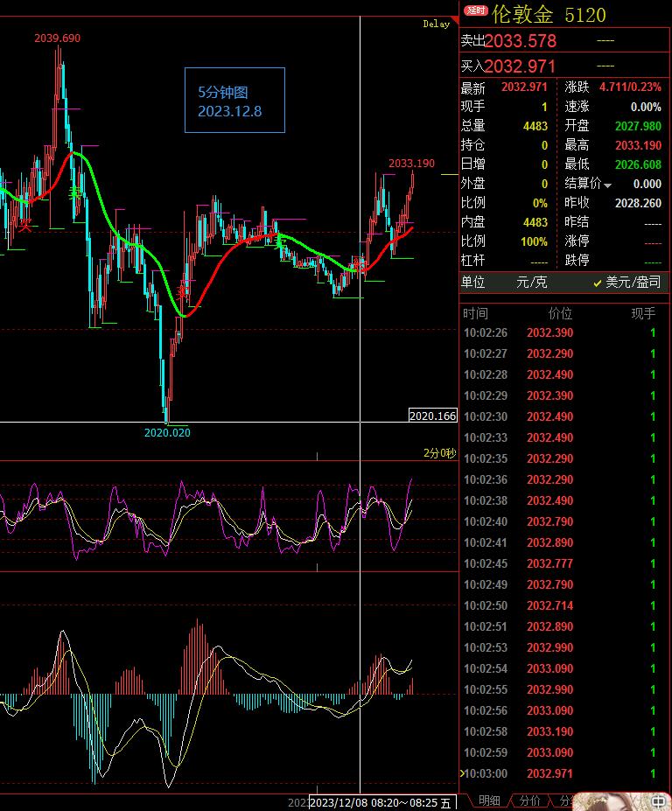
Task: Click the 内盘 比例 value 100%
Action: pyautogui.click(x=534, y=241)
